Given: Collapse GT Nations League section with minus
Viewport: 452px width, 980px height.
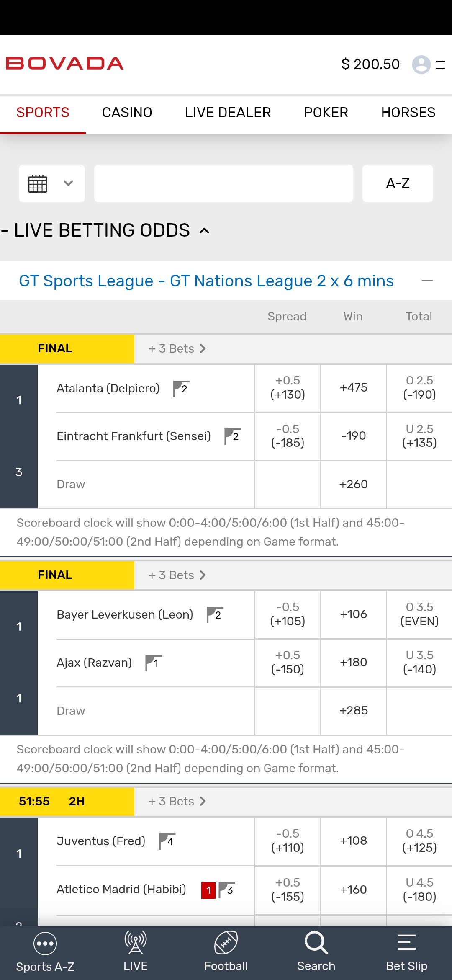Looking at the screenshot, I should (427, 281).
